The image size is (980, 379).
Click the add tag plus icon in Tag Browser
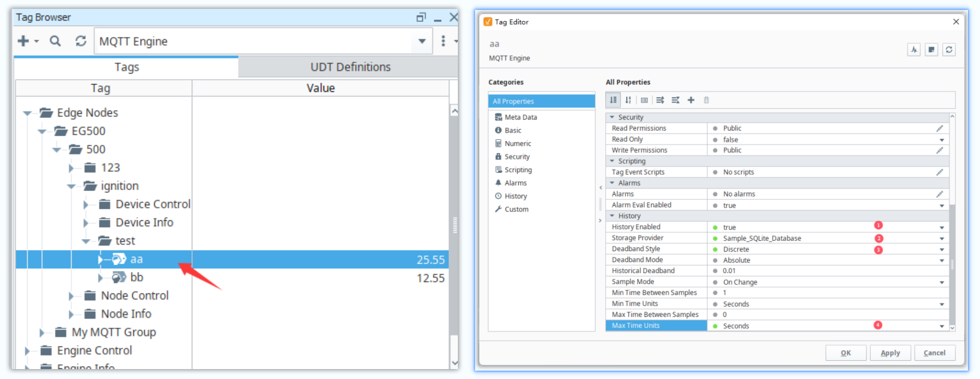coord(24,41)
